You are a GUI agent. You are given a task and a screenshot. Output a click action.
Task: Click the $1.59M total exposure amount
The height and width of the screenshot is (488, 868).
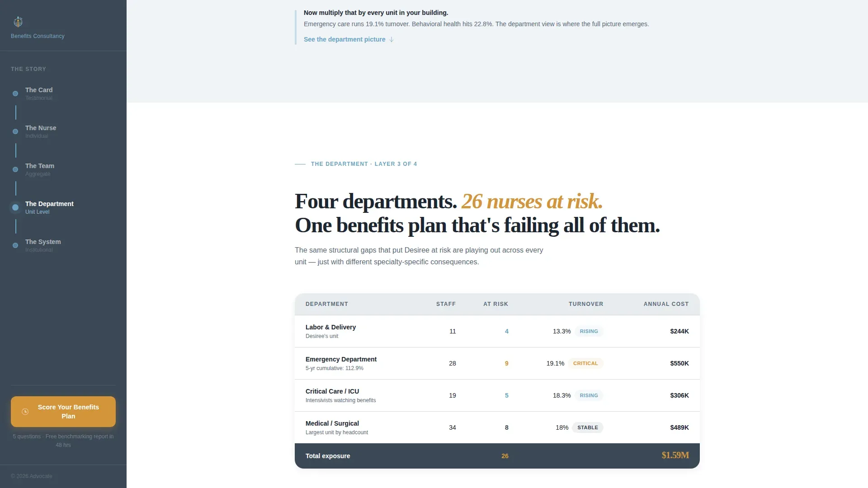(675, 455)
